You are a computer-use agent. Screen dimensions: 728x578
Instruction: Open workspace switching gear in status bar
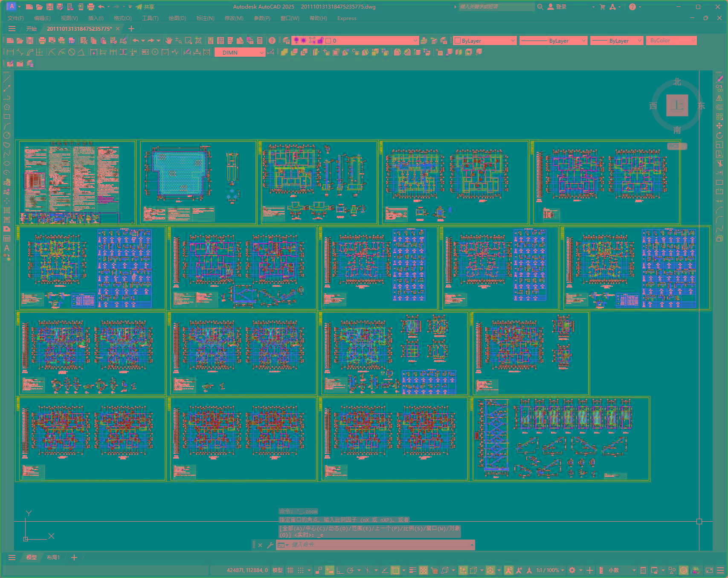(572, 570)
